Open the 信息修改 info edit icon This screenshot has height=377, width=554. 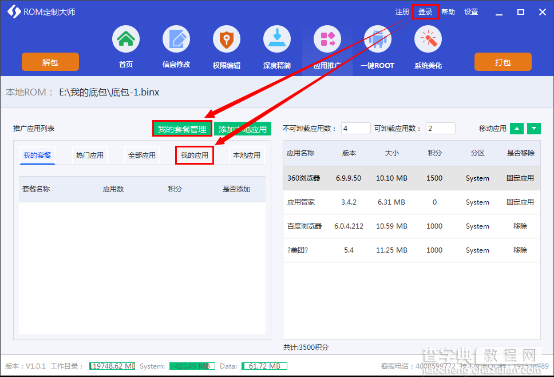(x=176, y=39)
